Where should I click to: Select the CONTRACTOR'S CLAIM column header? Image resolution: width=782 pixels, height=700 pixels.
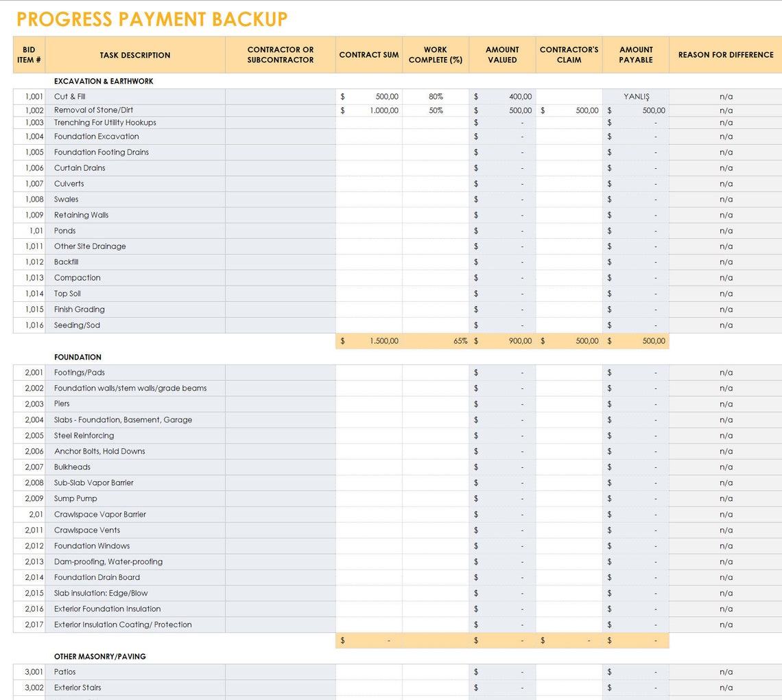tap(569, 55)
